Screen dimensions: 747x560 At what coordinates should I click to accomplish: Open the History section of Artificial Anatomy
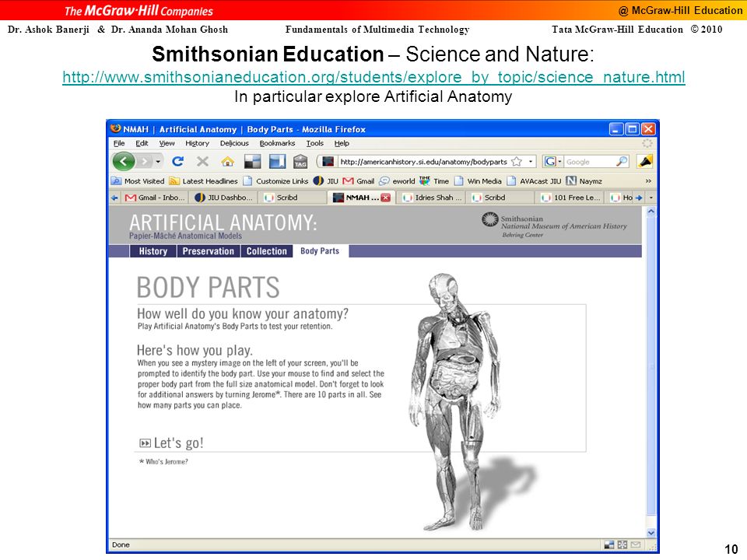(153, 251)
